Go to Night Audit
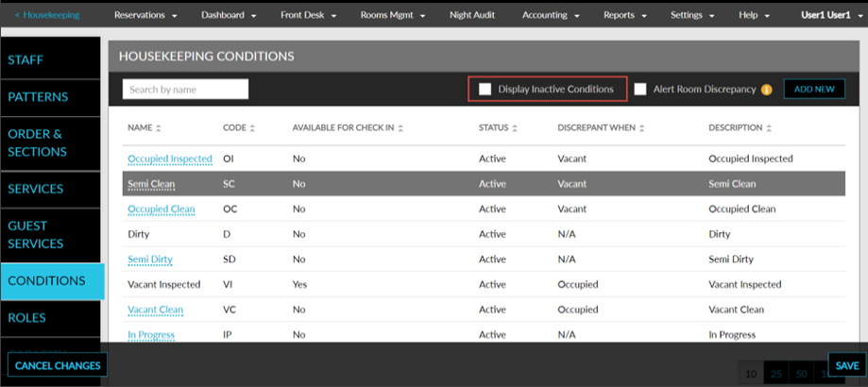This screenshot has width=868, height=387. tap(472, 15)
